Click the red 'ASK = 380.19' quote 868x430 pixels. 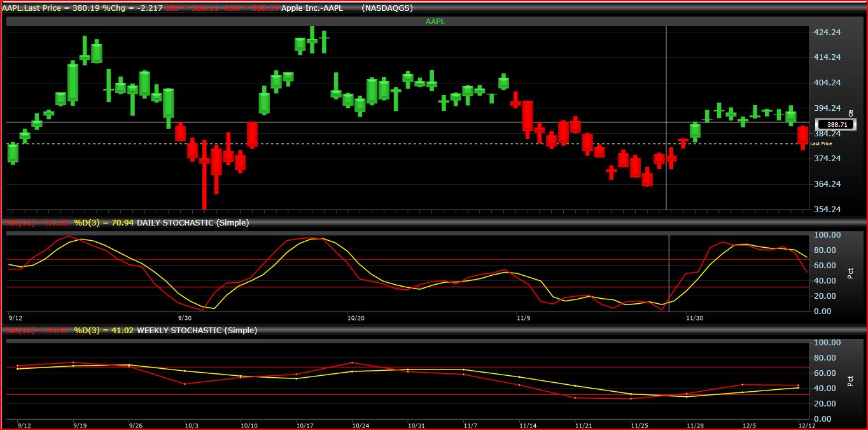[251, 8]
